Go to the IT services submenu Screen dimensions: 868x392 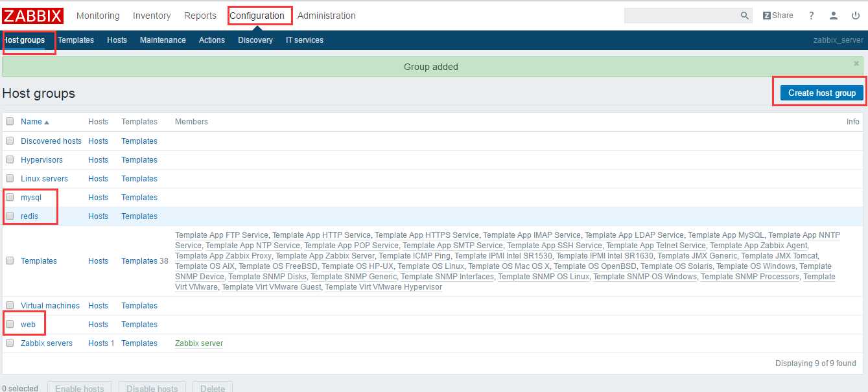click(x=305, y=40)
